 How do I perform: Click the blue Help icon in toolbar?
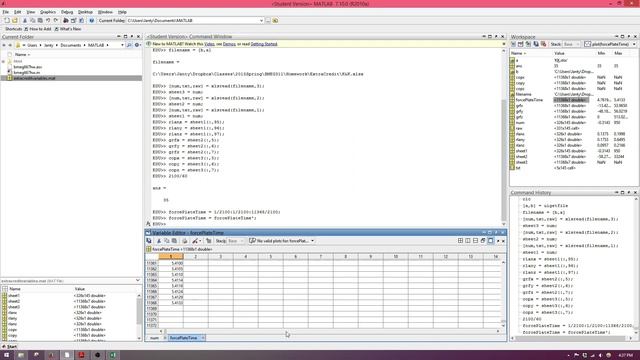(x=91, y=20)
